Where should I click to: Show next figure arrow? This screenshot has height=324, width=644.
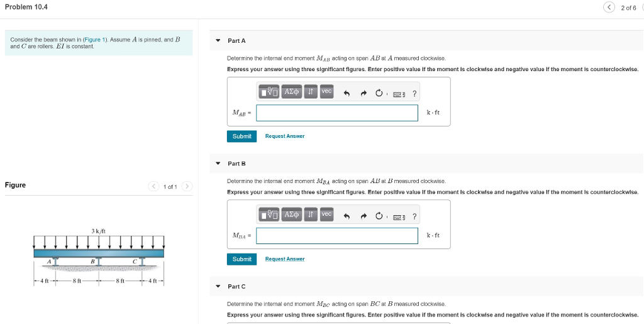point(187,186)
